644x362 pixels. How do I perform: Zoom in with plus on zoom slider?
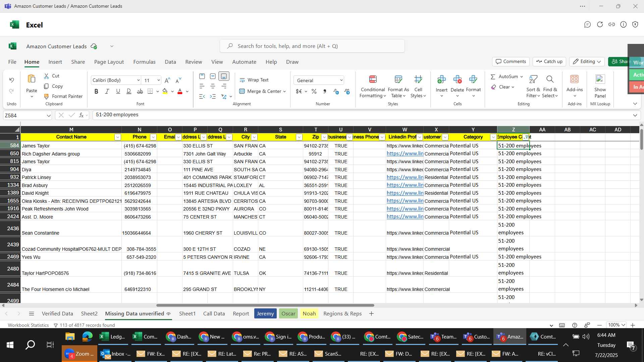pyautogui.click(x=633, y=325)
